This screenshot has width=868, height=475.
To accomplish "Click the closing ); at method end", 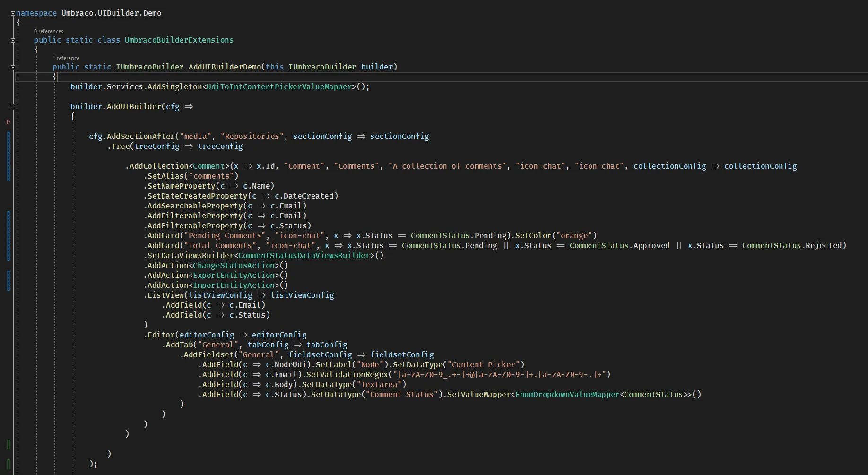I will (x=93, y=464).
